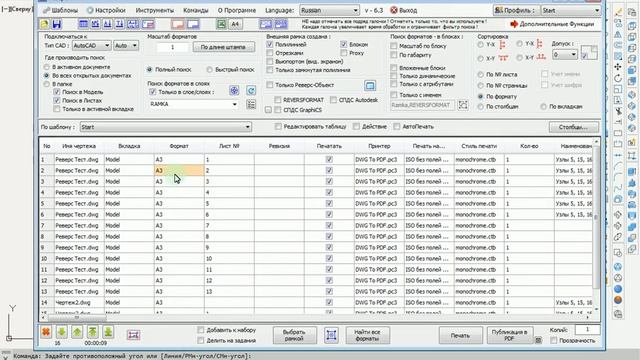Open the По шаблону Start dropdown
Image resolution: width=640 pixels, height=360 pixels.
pos(165,127)
